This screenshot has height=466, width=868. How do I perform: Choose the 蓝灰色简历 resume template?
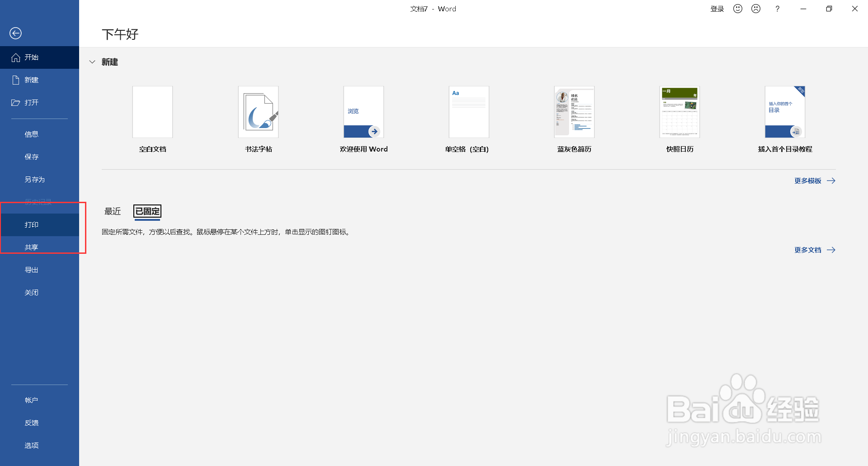574,119
